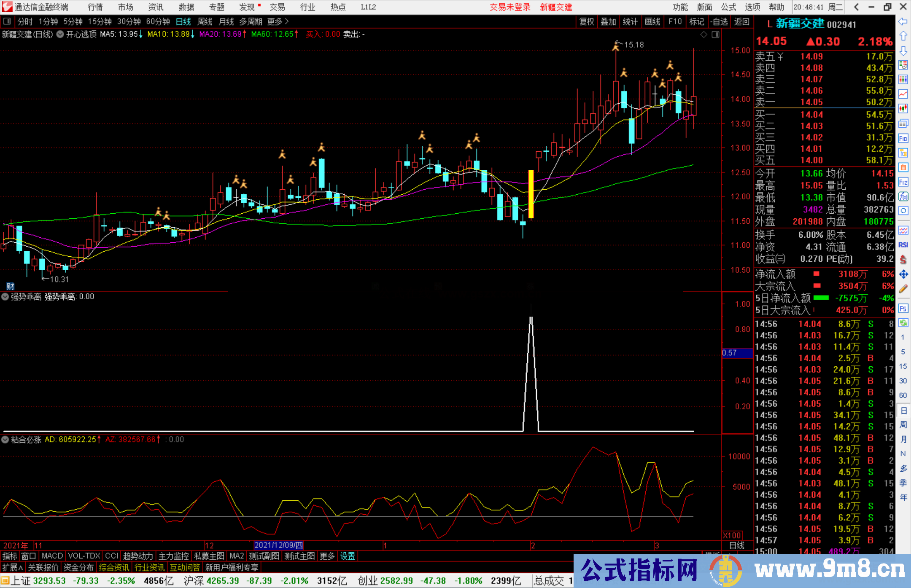The image size is (911, 588).
Task: Open the candlestick chart sidebar icon
Action: click(x=903, y=108)
